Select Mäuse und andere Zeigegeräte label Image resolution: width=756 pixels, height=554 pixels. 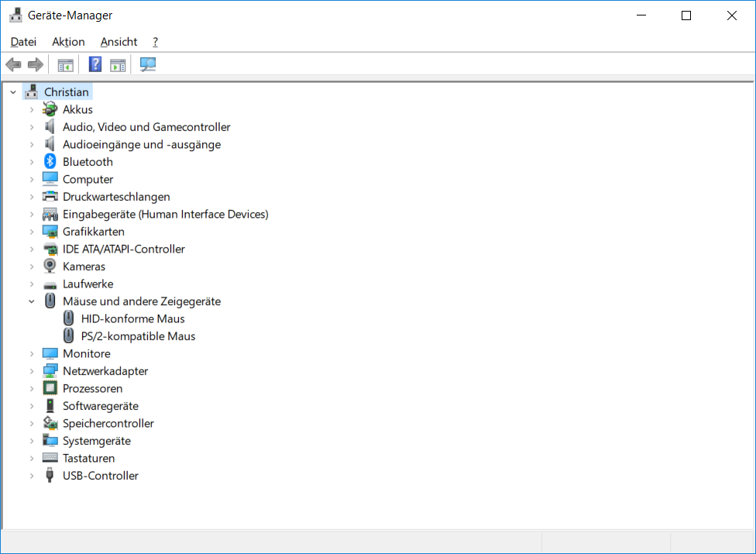click(x=142, y=301)
